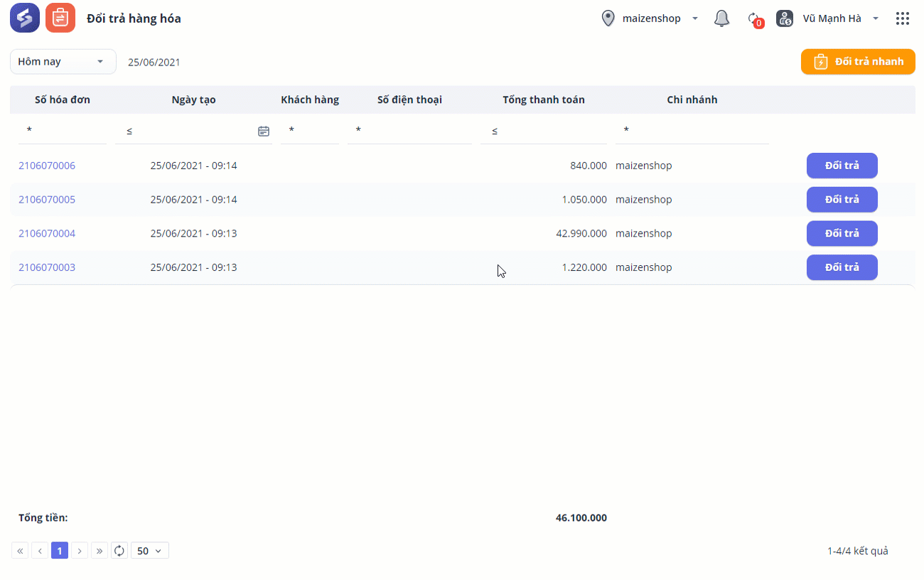Click the Đổi trả hàng hóa page title
924x580 pixels.
click(134, 18)
